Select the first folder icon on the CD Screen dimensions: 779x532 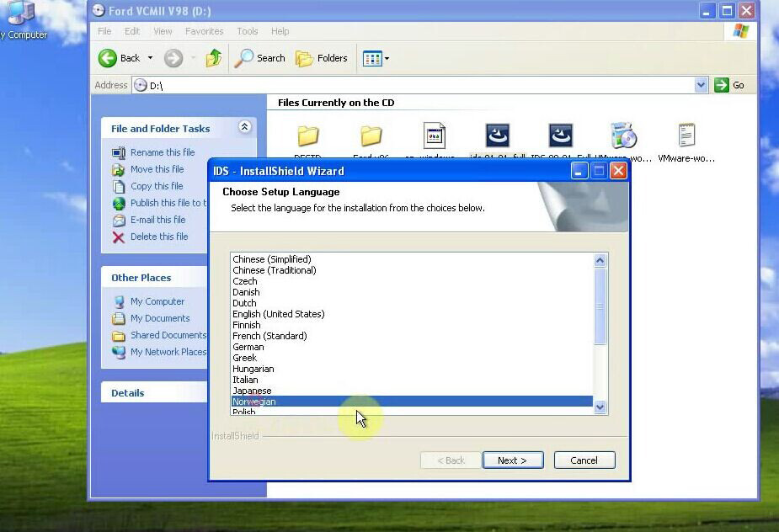point(308,136)
